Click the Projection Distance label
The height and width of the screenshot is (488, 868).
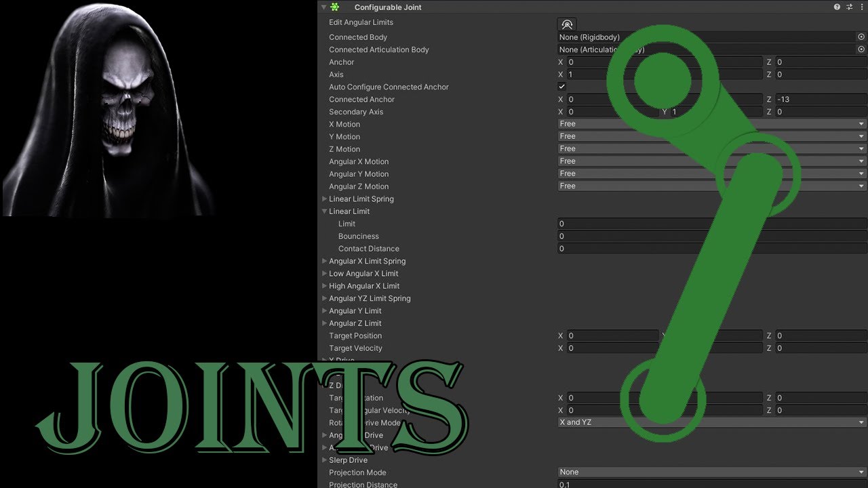pyautogui.click(x=363, y=485)
